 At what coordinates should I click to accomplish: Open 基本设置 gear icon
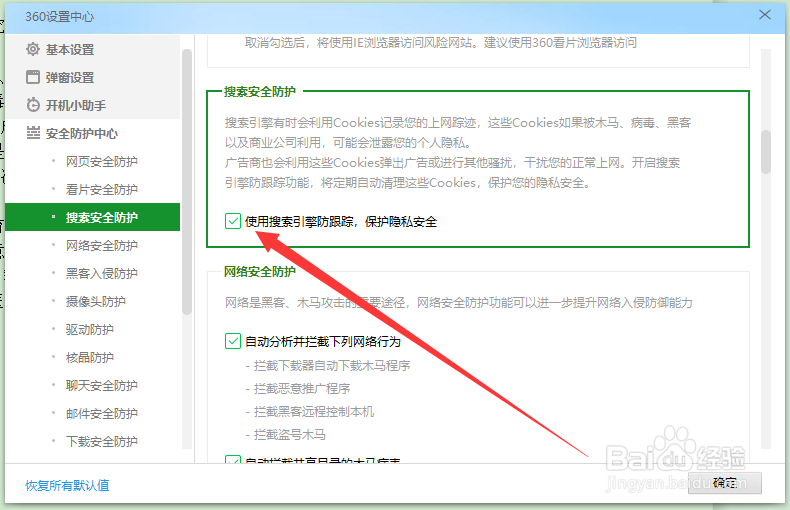pyautogui.click(x=33, y=49)
